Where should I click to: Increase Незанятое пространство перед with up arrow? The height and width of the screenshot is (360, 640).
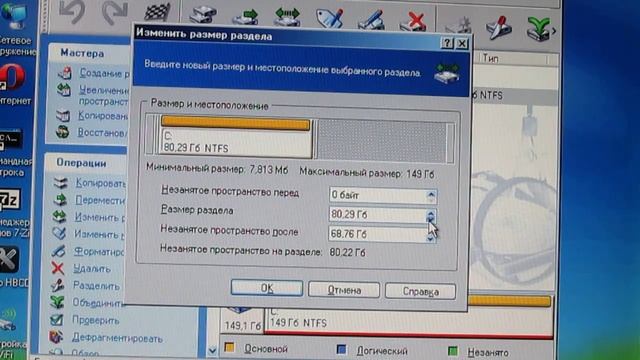(431, 193)
